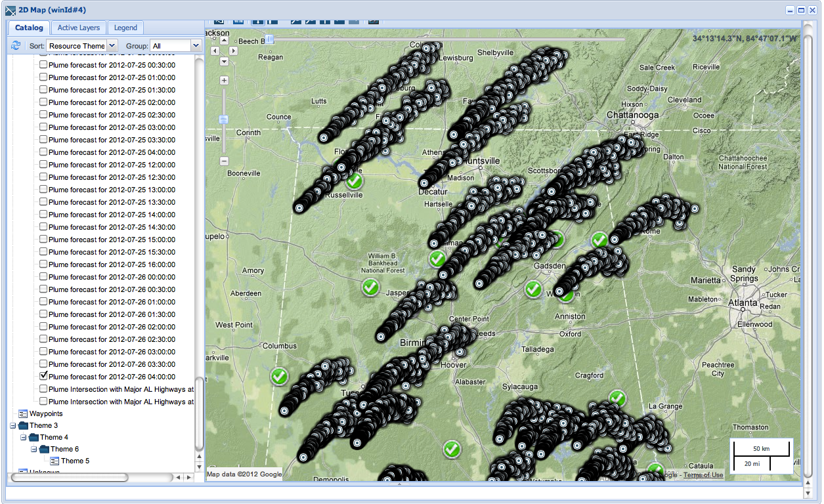Collapse the Theme 3 tree node
This screenshot has height=504, width=824.
tap(13, 425)
